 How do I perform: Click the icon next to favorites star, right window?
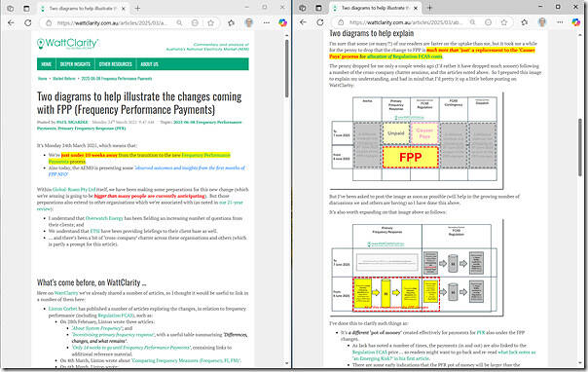pyautogui.click(x=488, y=22)
